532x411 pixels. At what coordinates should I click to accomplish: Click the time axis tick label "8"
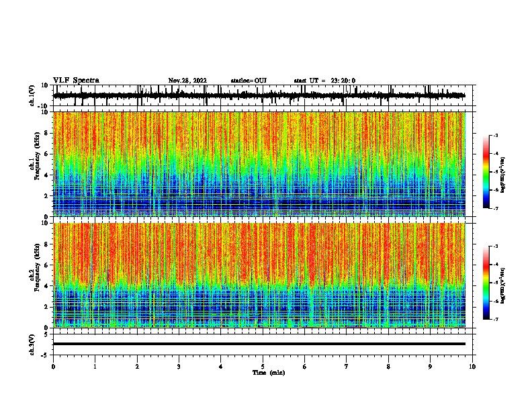click(388, 367)
